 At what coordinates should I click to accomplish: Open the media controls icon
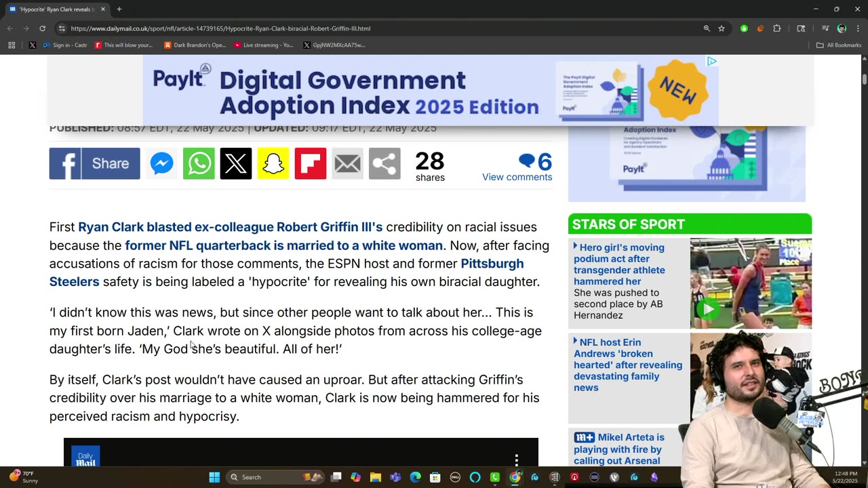825,28
